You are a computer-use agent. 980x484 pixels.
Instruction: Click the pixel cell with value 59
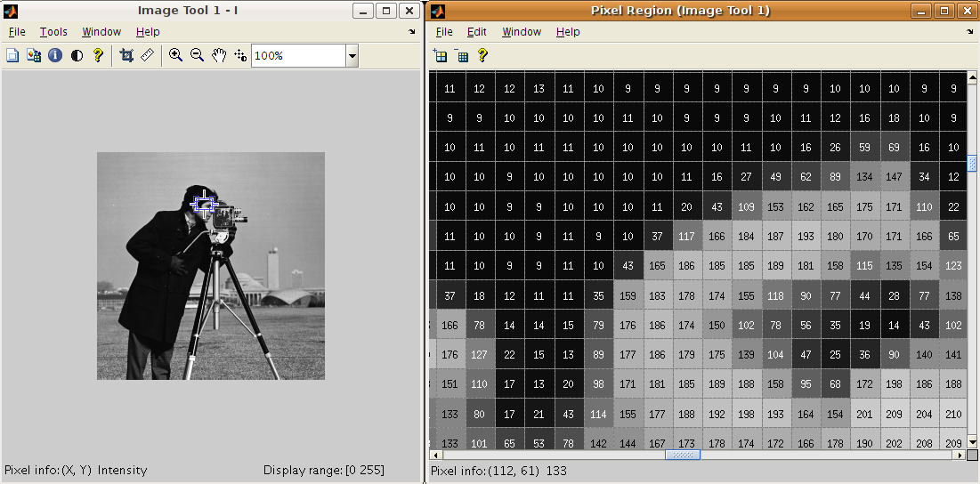pyautogui.click(x=864, y=148)
